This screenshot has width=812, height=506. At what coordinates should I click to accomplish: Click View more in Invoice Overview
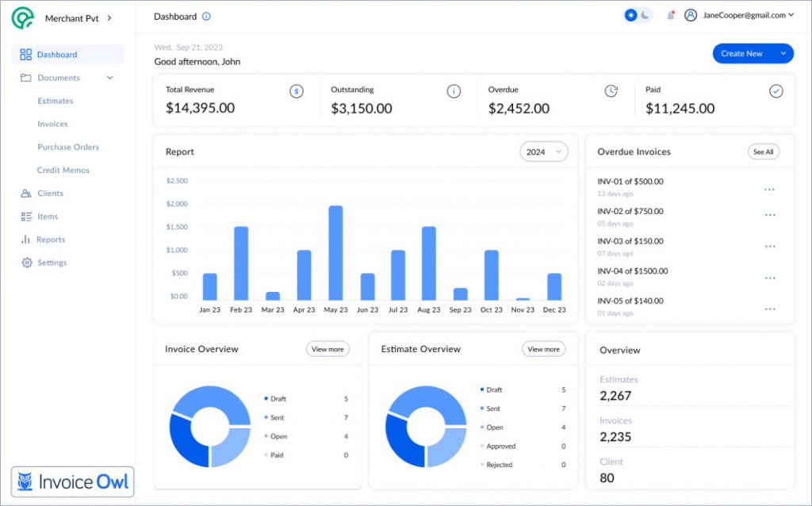click(327, 349)
